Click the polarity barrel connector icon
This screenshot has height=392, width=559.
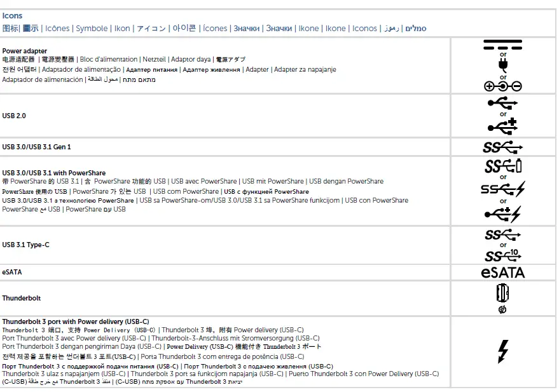502,86
